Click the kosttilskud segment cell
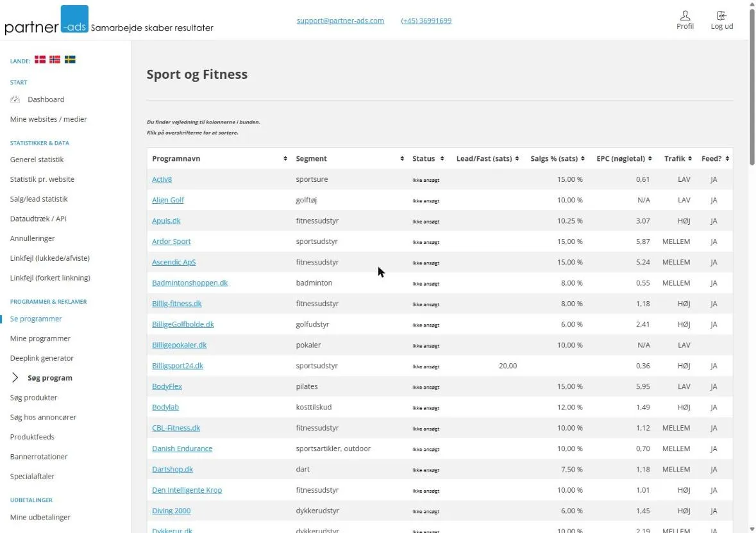 point(314,407)
